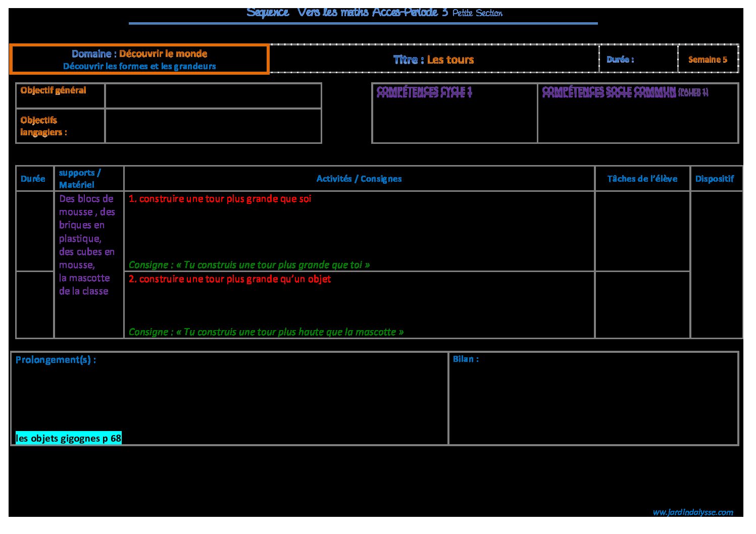
Task: Click the page title 'Séquence Vers les maths'
Action: 346,13
